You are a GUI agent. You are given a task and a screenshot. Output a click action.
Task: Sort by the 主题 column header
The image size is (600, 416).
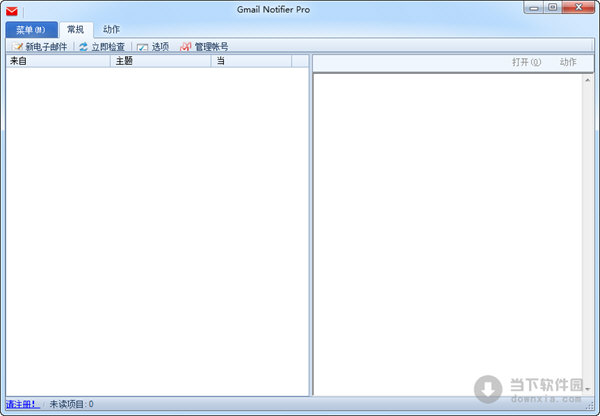(x=161, y=61)
